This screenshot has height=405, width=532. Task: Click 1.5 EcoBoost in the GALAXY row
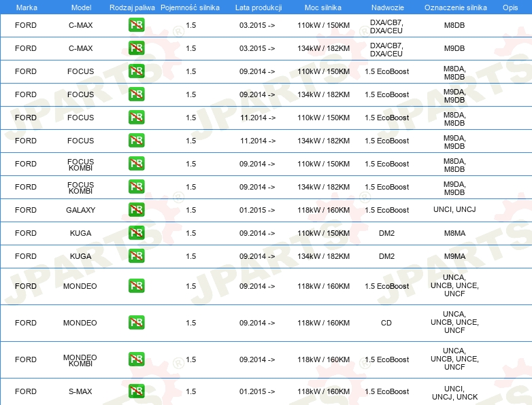387,210
